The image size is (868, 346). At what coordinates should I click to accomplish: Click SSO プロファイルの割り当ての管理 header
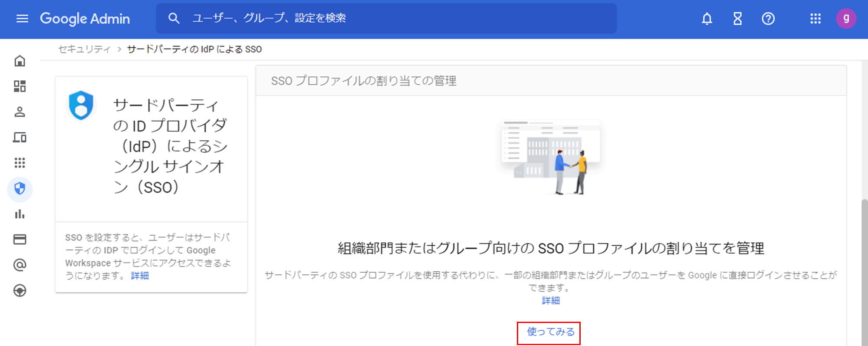point(364,81)
